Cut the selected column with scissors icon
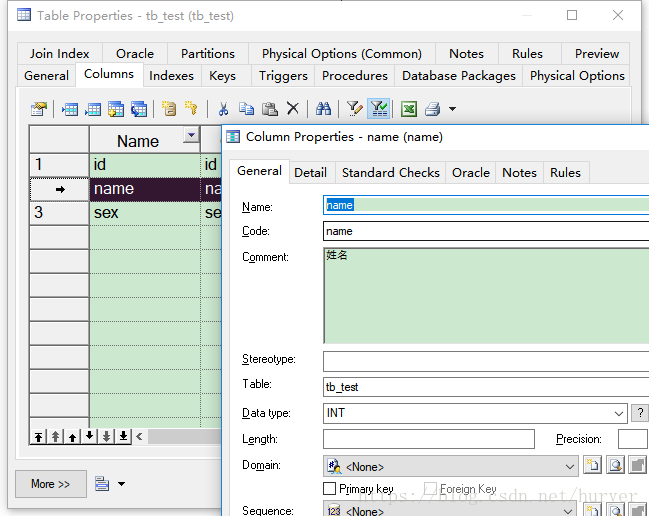Image resolution: width=649 pixels, height=516 pixels. (x=223, y=109)
